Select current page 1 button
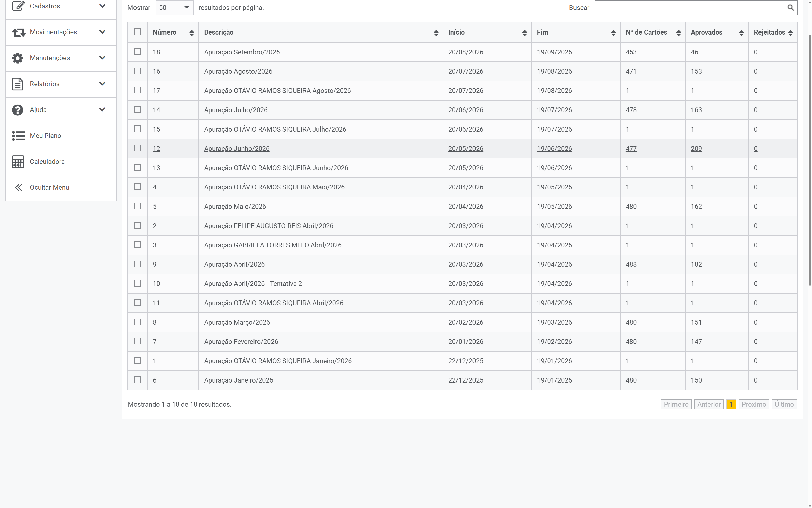 click(731, 404)
